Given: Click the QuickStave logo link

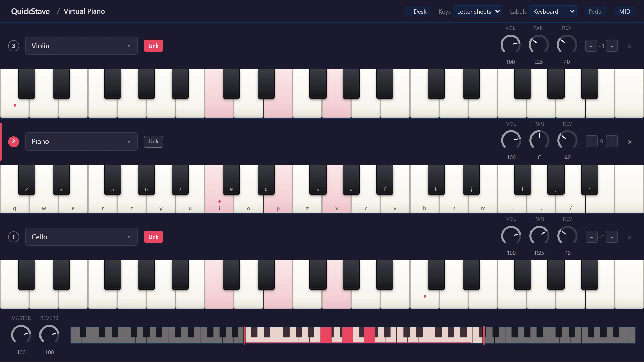Looking at the screenshot, I should pos(30,11).
